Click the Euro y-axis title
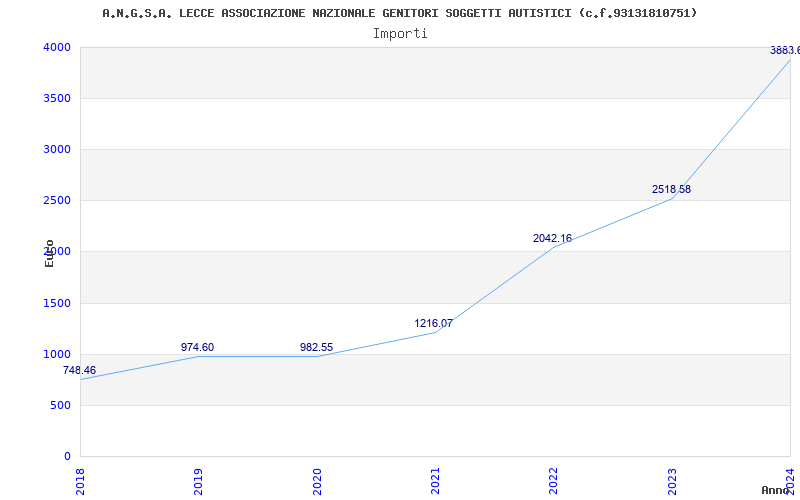Image resolution: width=800 pixels, height=500 pixels. (x=49, y=252)
